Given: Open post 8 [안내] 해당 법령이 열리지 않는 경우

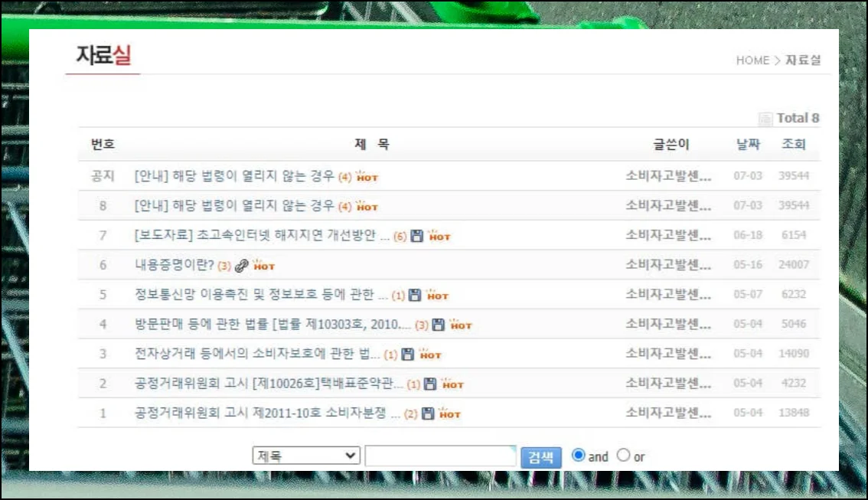Looking at the screenshot, I should pyautogui.click(x=234, y=206).
